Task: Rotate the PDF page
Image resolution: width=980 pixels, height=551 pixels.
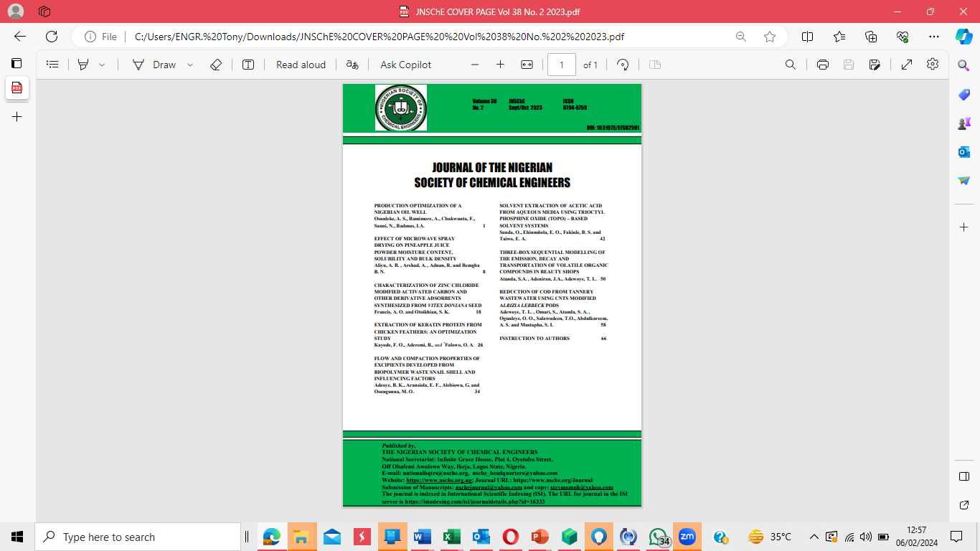Action: click(x=623, y=65)
